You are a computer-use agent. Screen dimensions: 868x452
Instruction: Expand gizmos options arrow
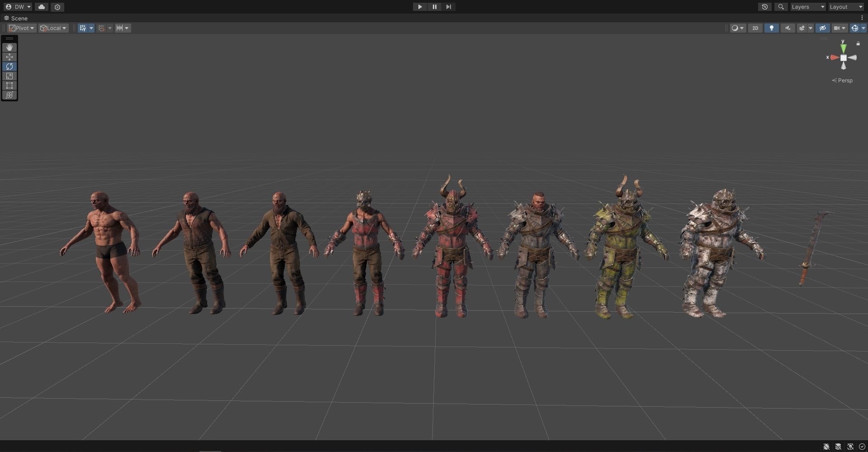tap(863, 28)
